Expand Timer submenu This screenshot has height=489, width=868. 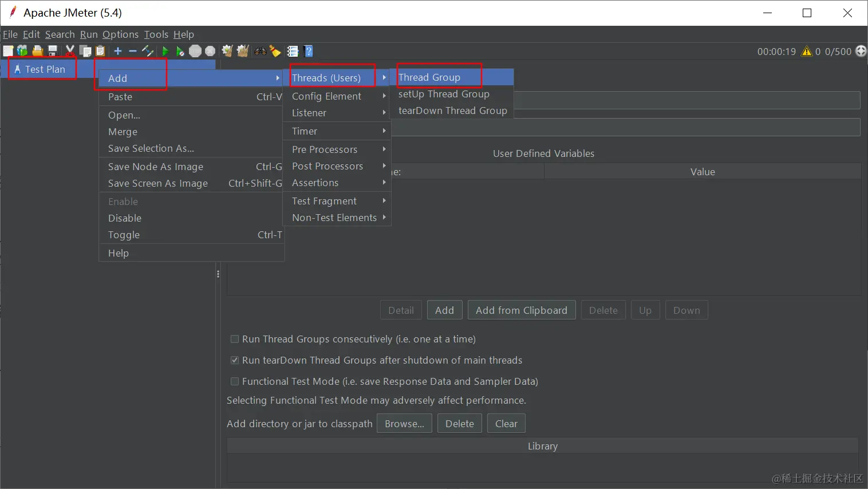[x=337, y=131]
